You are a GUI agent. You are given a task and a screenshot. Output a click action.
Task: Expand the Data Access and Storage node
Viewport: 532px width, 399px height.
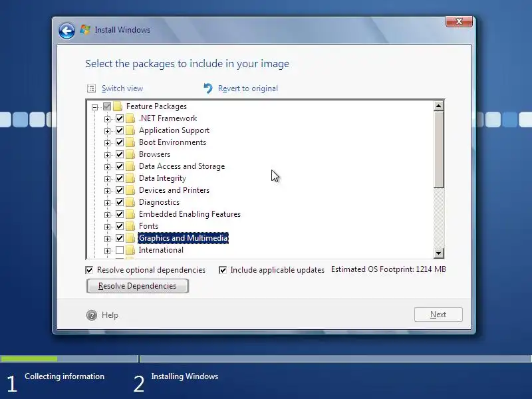107,167
